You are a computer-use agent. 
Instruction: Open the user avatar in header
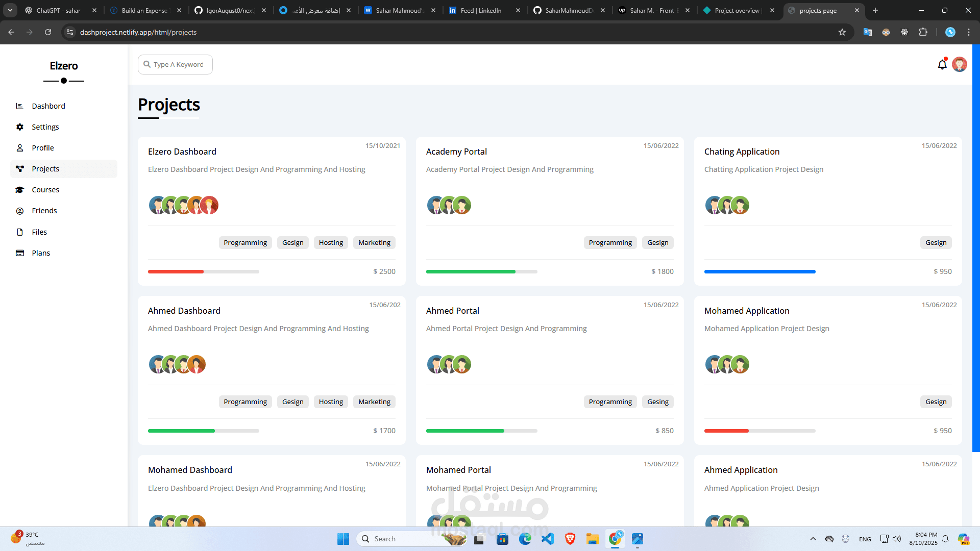pos(960,65)
